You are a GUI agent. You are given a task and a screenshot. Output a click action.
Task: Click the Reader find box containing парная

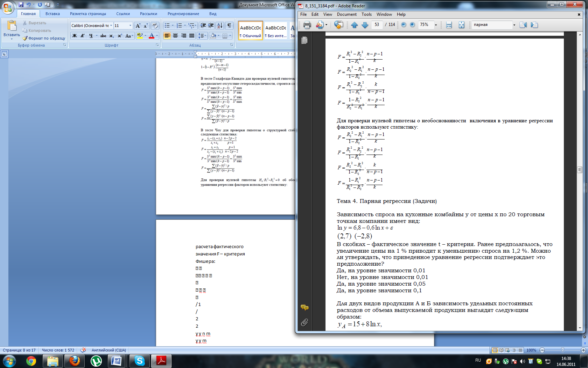[492, 25]
